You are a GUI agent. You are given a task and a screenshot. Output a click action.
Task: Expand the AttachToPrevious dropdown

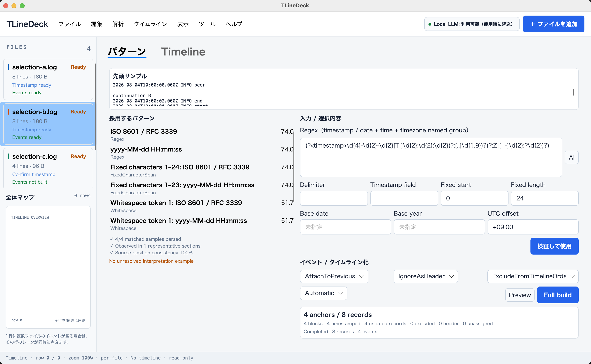334,276
